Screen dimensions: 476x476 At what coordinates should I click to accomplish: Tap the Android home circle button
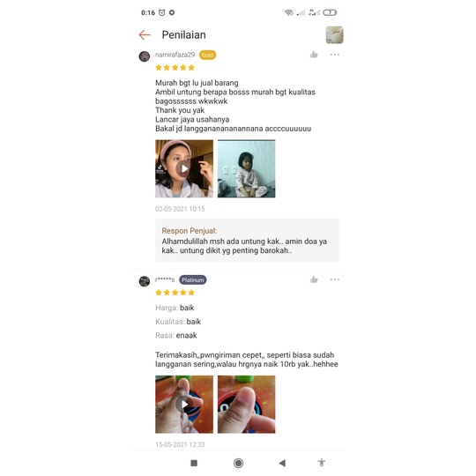point(238,463)
